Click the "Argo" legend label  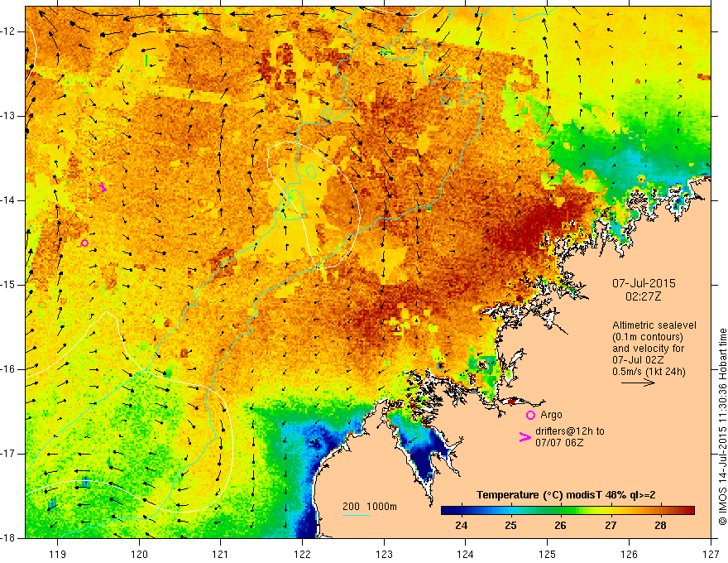coord(551,415)
